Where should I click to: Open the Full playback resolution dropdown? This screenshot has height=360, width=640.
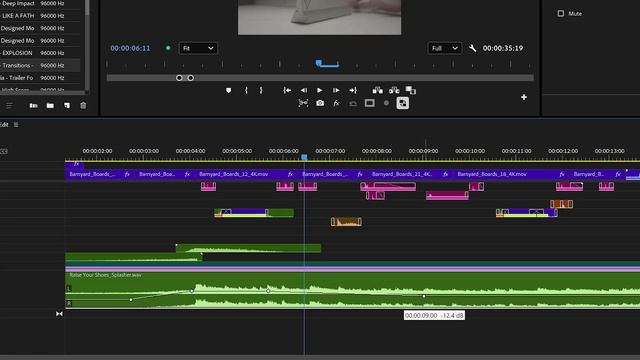click(444, 48)
